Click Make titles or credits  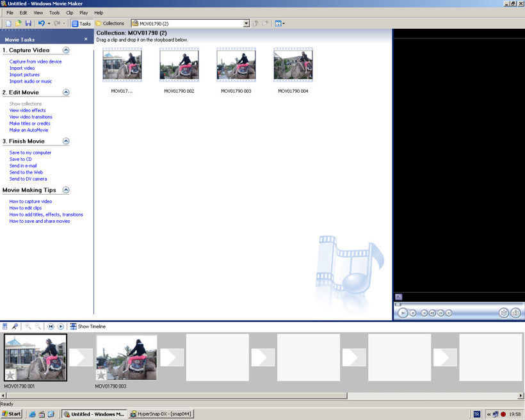click(x=30, y=124)
